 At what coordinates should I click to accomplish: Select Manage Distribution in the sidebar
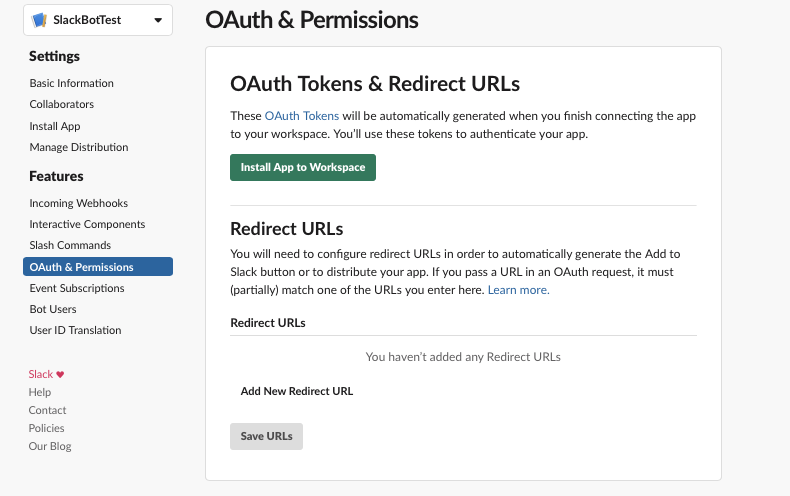point(79,147)
